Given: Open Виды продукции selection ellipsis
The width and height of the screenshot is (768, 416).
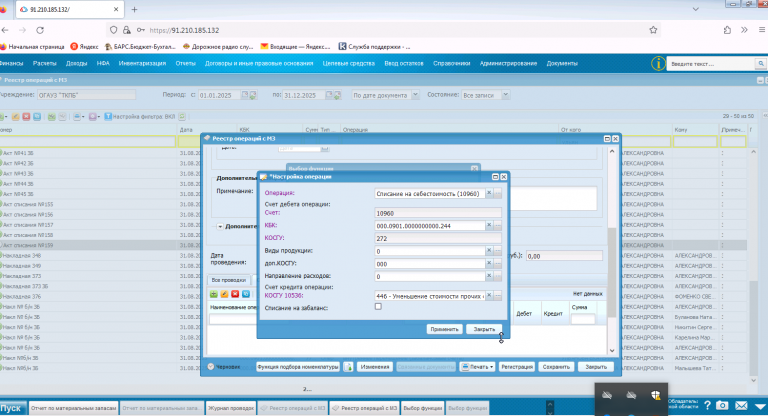Looking at the screenshot, I should pos(498,251).
